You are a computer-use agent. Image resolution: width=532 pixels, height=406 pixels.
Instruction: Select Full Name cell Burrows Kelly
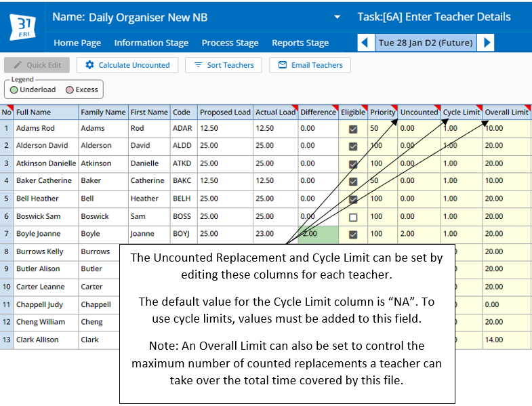[x=46, y=251]
